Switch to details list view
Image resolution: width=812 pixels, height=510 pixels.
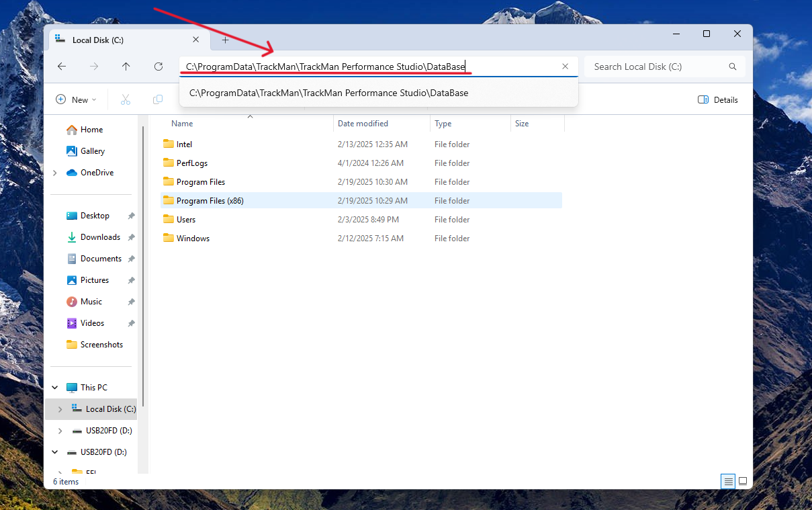(x=728, y=481)
